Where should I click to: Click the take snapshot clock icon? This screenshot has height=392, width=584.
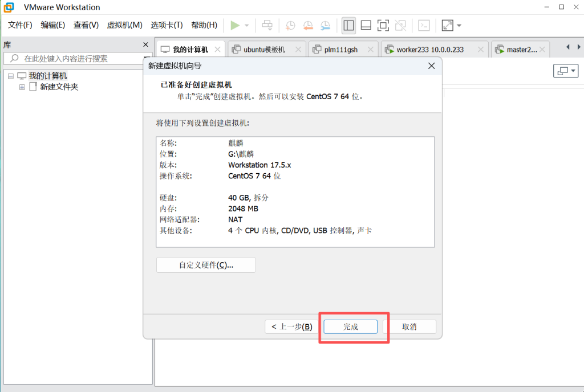[290, 25]
